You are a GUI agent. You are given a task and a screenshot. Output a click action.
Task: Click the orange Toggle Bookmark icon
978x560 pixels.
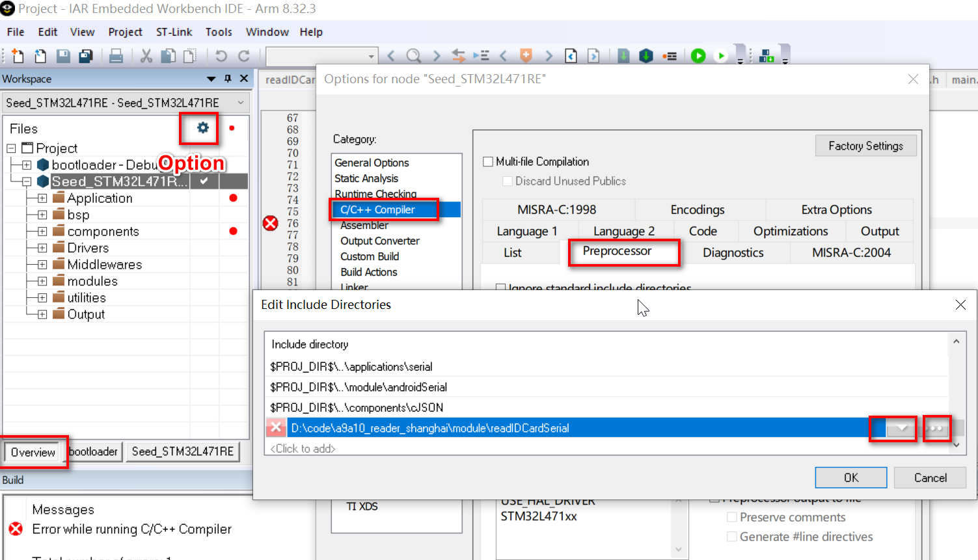tap(526, 56)
